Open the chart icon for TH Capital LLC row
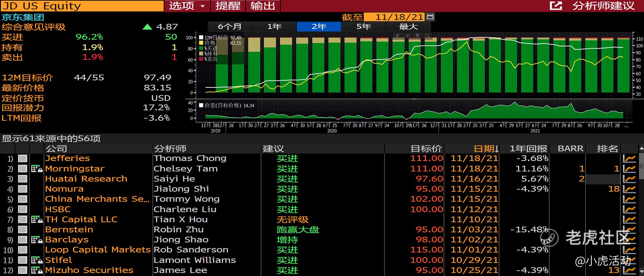Viewport: 644px width, 276px height. click(x=629, y=220)
